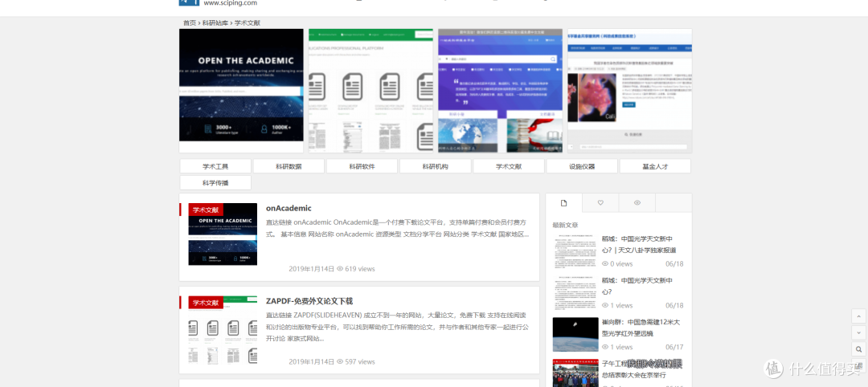Open the 科学传播 category
The height and width of the screenshot is (387, 868).
click(x=215, y=183)
